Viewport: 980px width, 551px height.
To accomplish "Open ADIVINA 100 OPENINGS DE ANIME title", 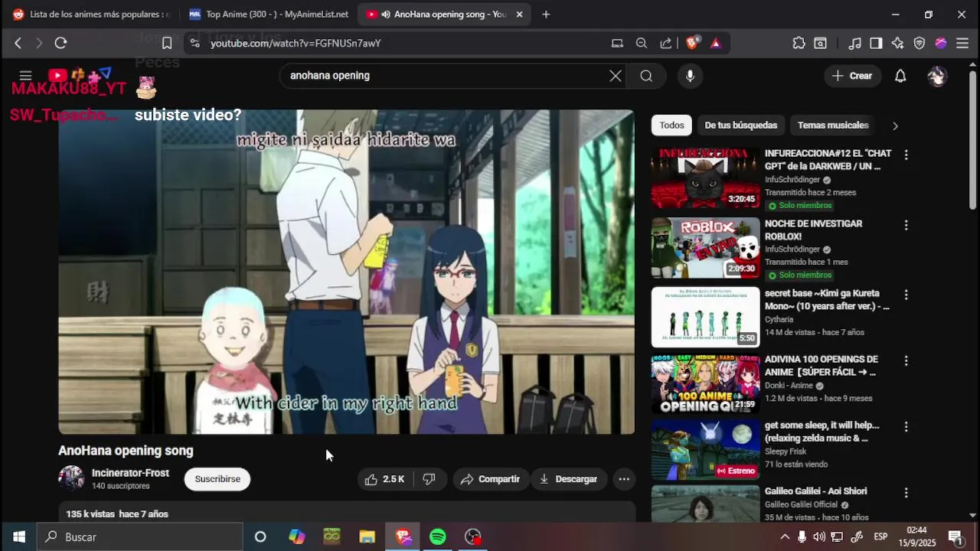I will (x=821, y=366).
